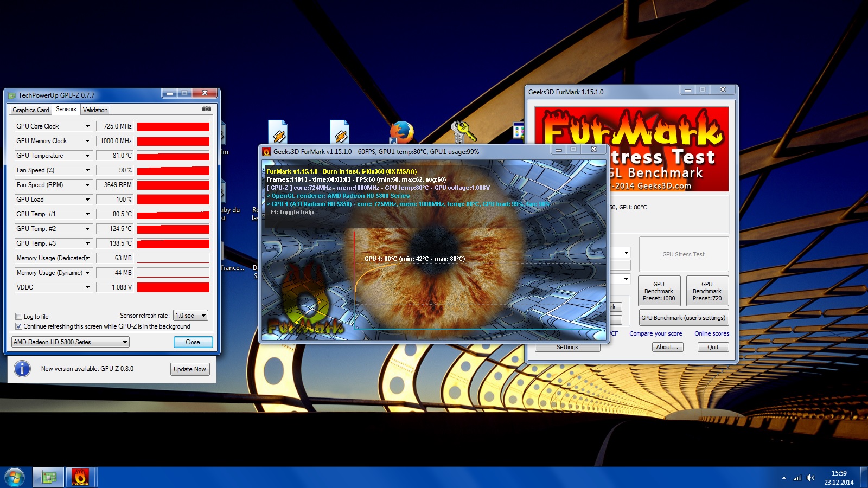Expand the GPU Temp. #3 sensor dropdown
The image size is (868, 488).
pyautogui.click(x=87, y=243)
